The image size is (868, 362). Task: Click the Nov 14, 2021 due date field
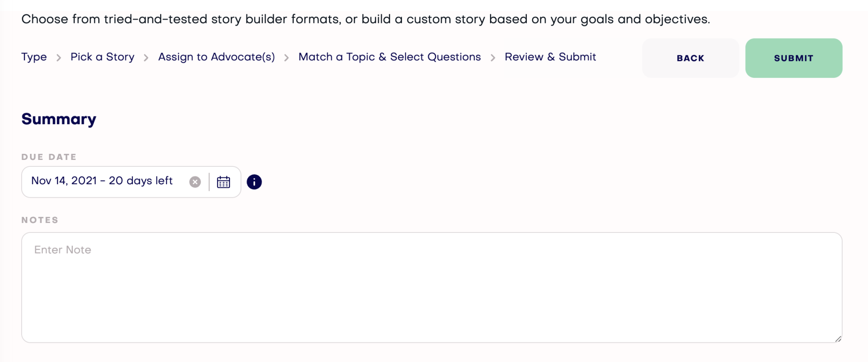tap(131, 182)
